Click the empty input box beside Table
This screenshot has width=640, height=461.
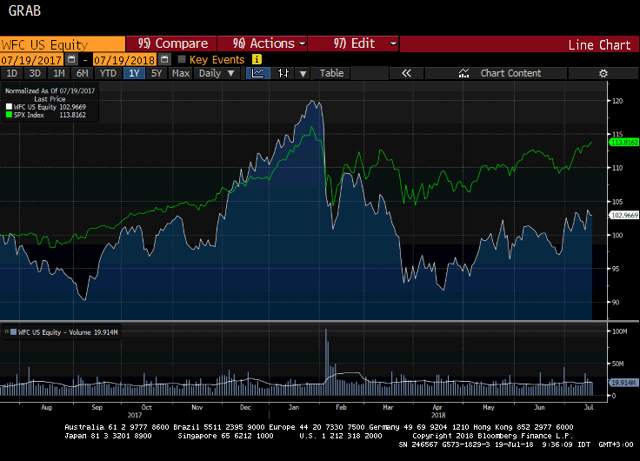pyautogui.click(x=369, y=73)
